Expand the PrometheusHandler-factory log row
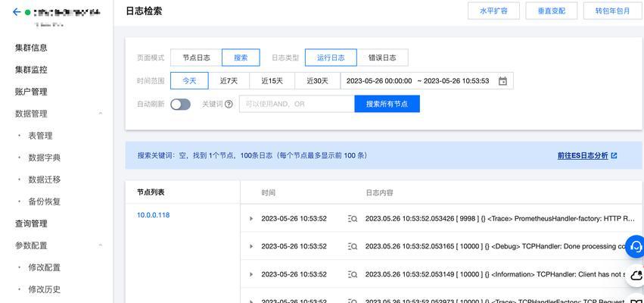The width and height of the screenshot is (644, 303). [251, 218]
